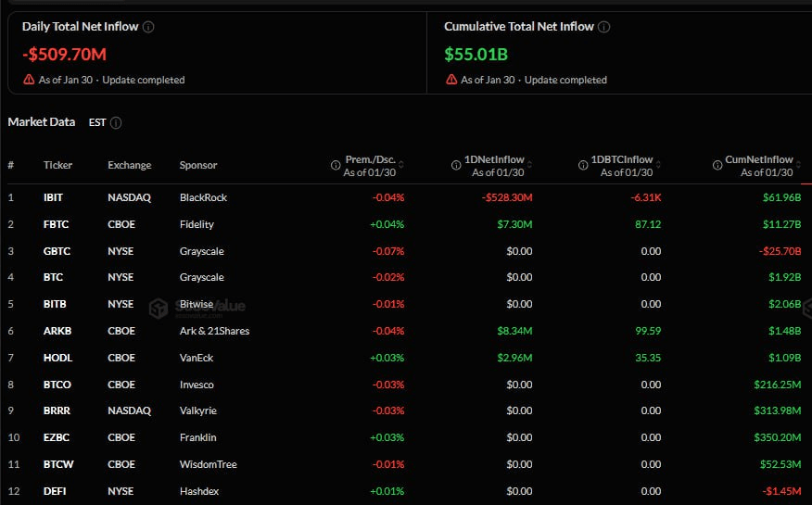Click Ark & 21Shares sponsor cell
Screen dimensions: 812x505
(x=214, y=331)
